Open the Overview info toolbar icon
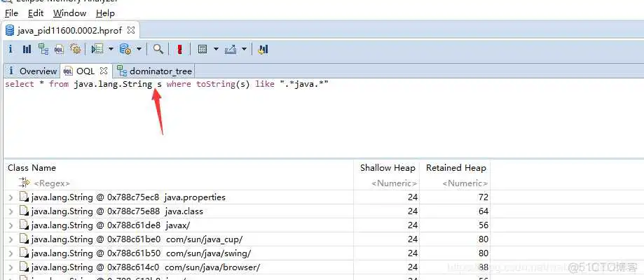Image resolution: width=644 pixels, height=280 pixels. point(11,49)
